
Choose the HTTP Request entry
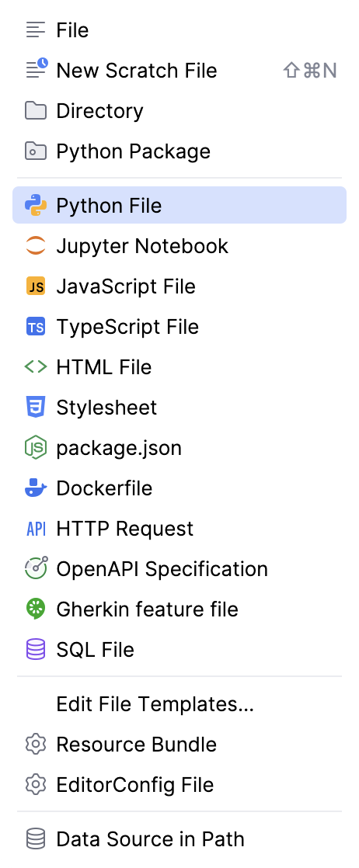coord(179,528)
